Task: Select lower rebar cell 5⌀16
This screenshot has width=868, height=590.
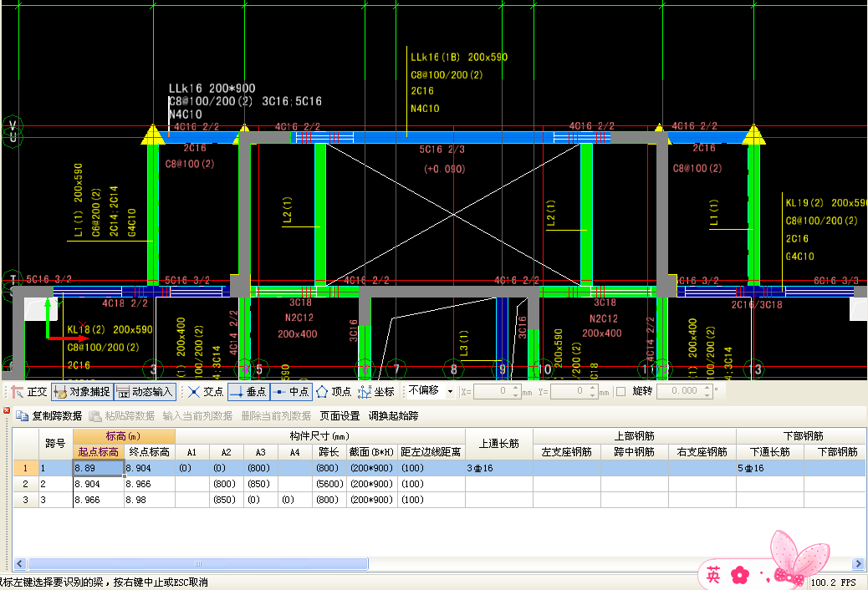Action: point(770,468)
